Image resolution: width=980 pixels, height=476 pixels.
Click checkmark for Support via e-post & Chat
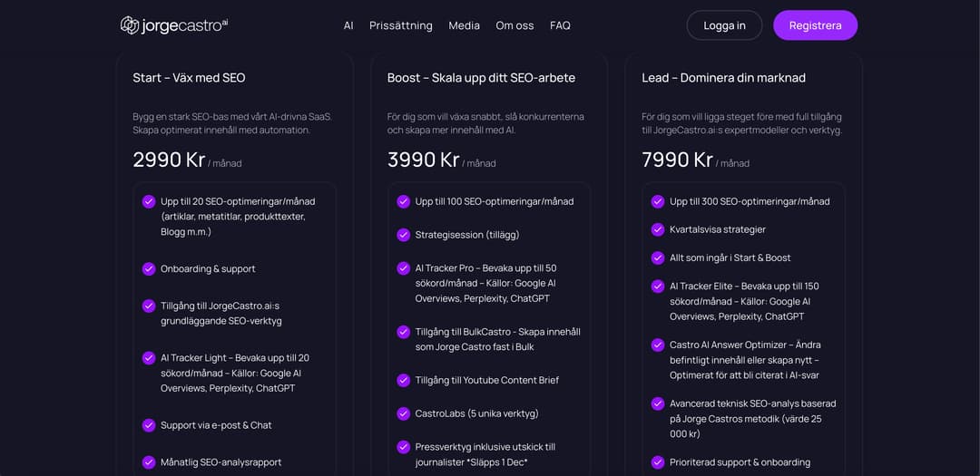coord(149,425)
